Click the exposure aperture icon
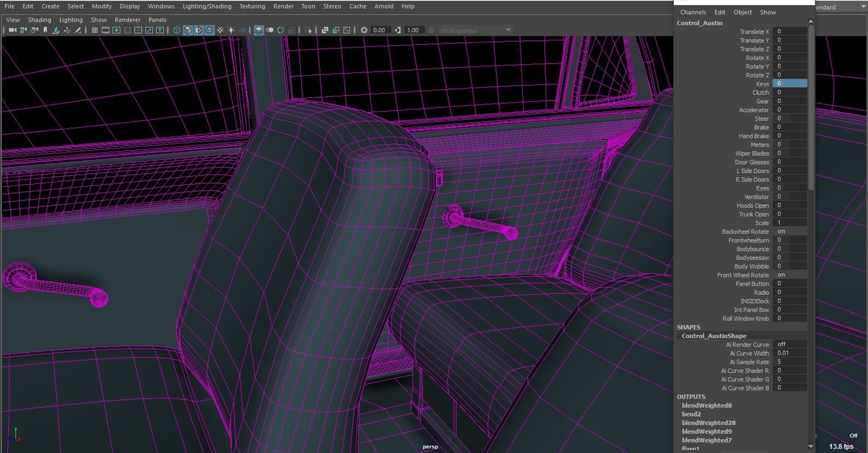The image size is (868, 453). point(364,30)
